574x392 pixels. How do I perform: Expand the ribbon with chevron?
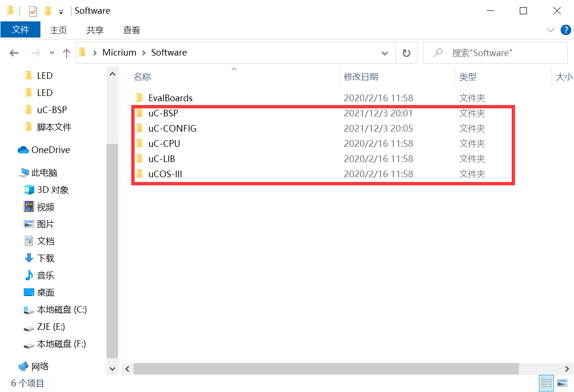[551, 30]
